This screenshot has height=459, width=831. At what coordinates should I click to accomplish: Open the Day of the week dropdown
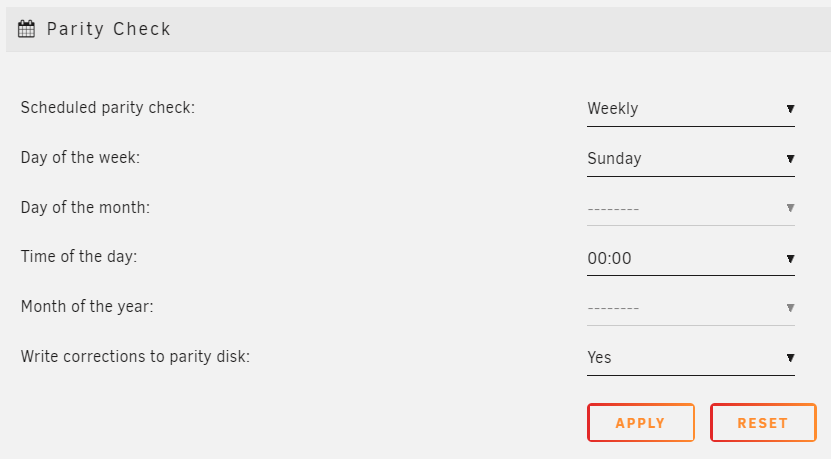pyautogui.click(x=691, y=159)
